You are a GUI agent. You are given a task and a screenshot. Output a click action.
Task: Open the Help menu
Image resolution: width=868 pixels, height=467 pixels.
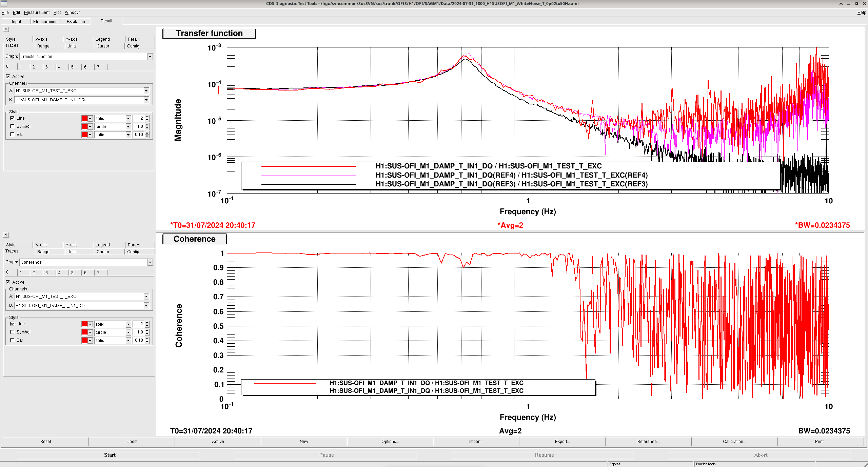coord(862,13)
